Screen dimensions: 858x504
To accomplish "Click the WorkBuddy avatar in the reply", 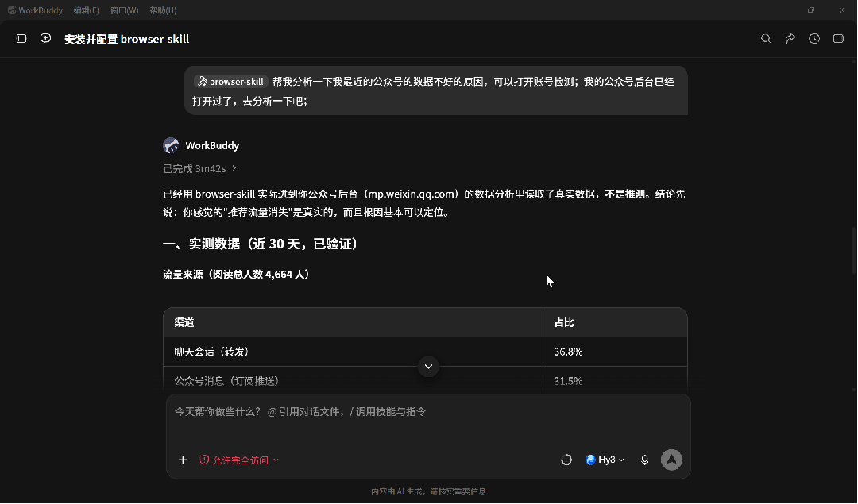I will tap(172, 145).
